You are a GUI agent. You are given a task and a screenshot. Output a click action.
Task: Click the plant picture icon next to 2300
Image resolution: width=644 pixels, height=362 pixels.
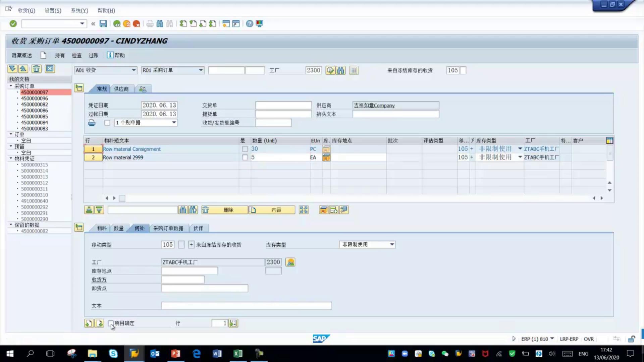290,262
